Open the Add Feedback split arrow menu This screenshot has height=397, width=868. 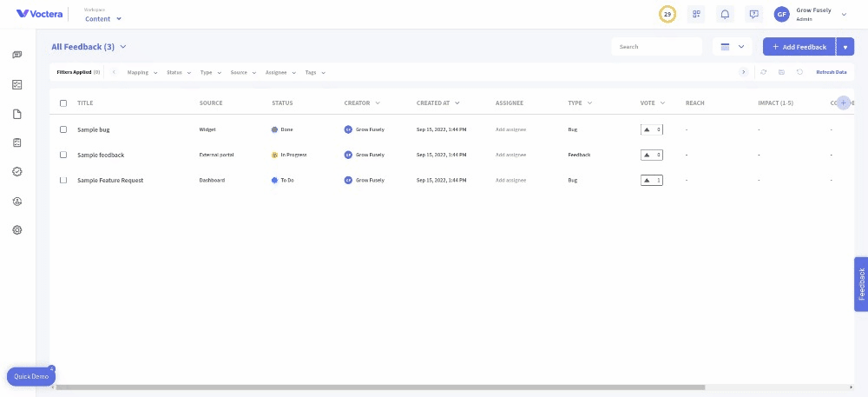click(845, 47)
